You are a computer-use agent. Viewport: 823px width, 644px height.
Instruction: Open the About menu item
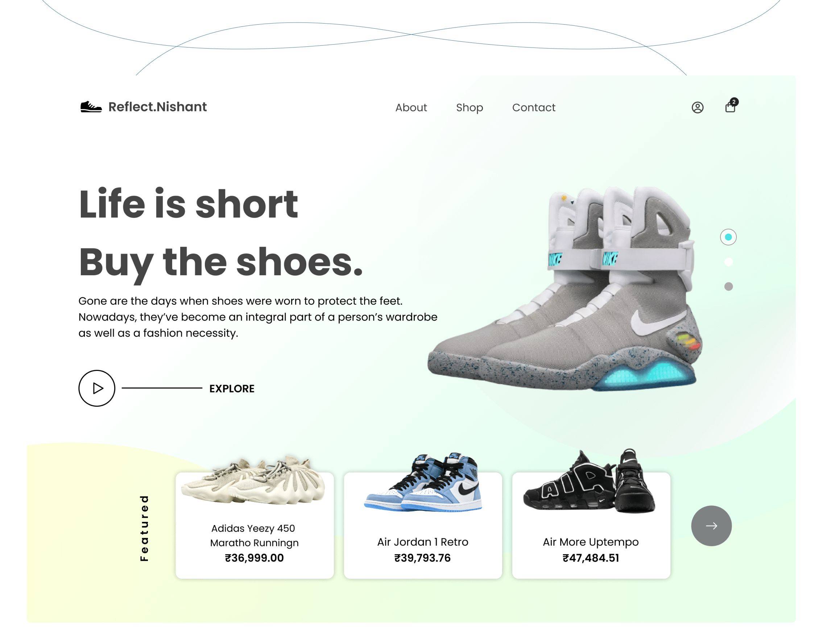pos(411,107)
